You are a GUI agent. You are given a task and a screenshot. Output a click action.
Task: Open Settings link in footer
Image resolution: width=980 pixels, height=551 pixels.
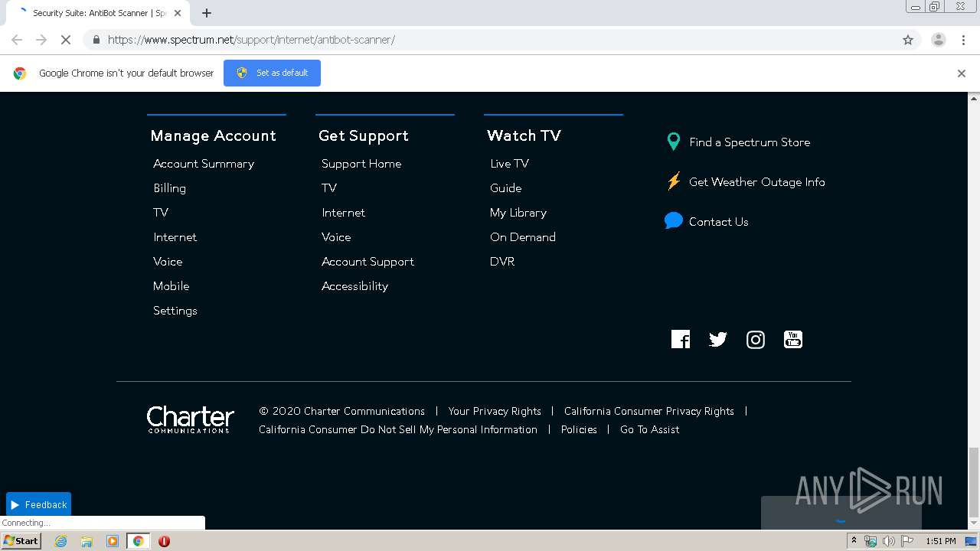(x=175, y=311)
